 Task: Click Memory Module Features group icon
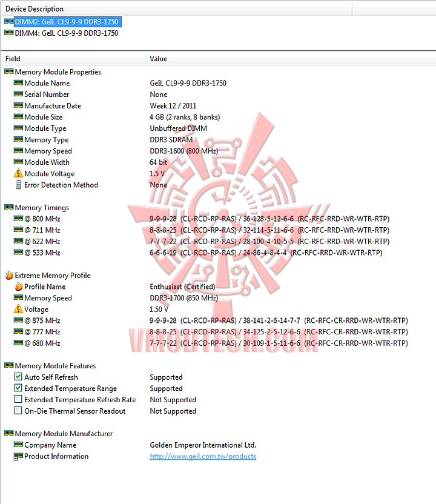(8, 365)
